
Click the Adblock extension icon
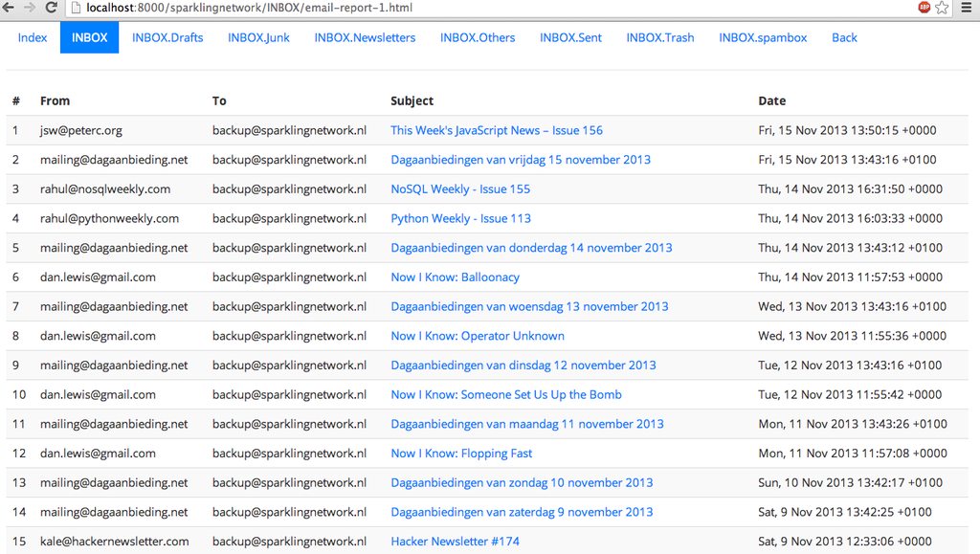pyautogui.click(x=924, y=8)
